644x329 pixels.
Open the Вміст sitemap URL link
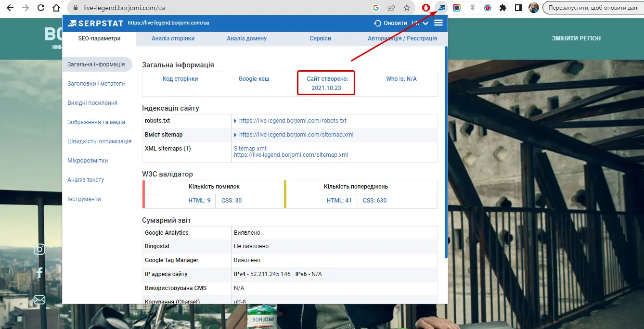tap(296, 135)
